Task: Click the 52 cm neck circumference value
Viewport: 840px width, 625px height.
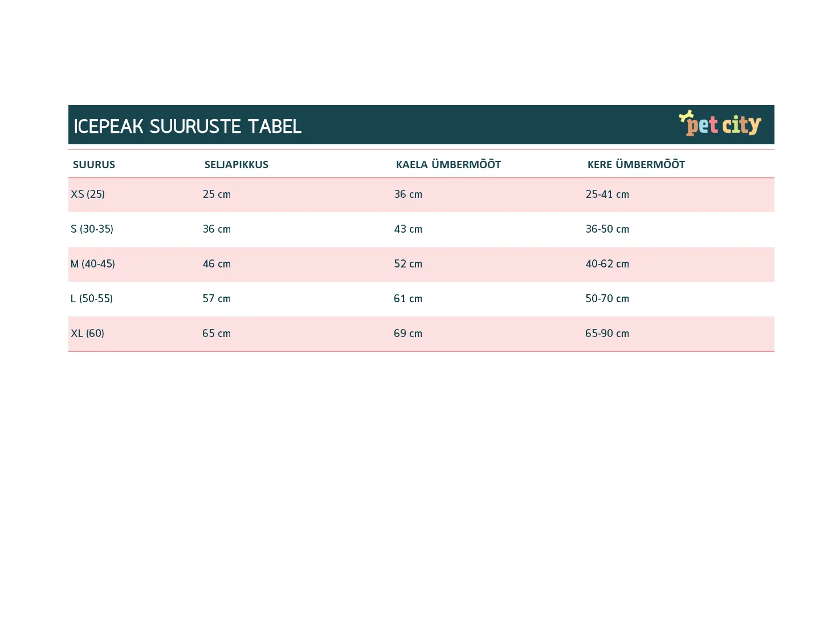Action: 408,263
